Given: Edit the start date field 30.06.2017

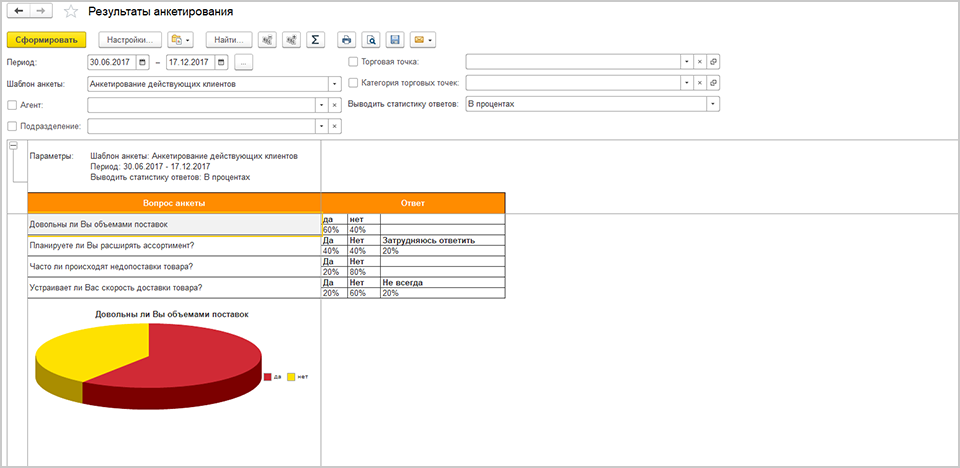Looking at the screenshot, I should (113, 62).
